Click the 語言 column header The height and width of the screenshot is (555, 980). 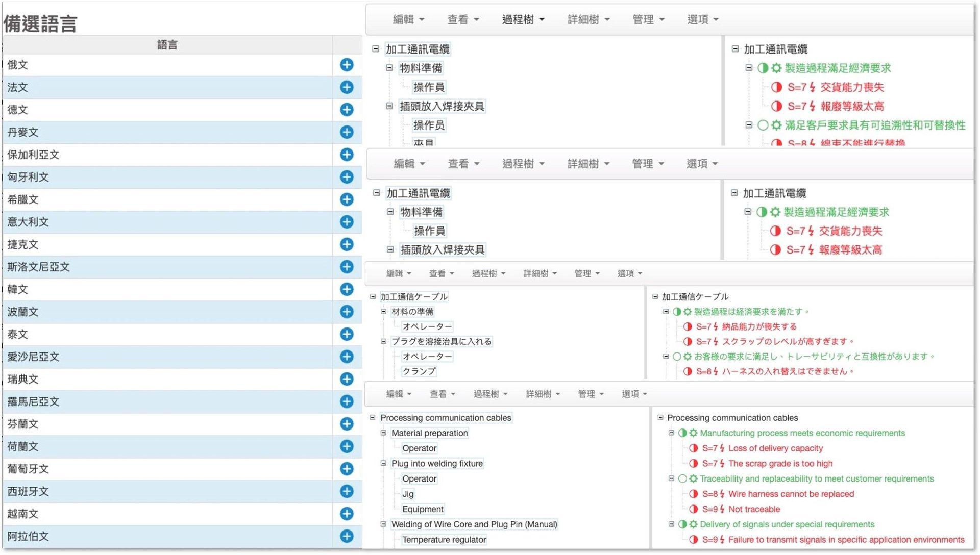(x=167, y=45)
